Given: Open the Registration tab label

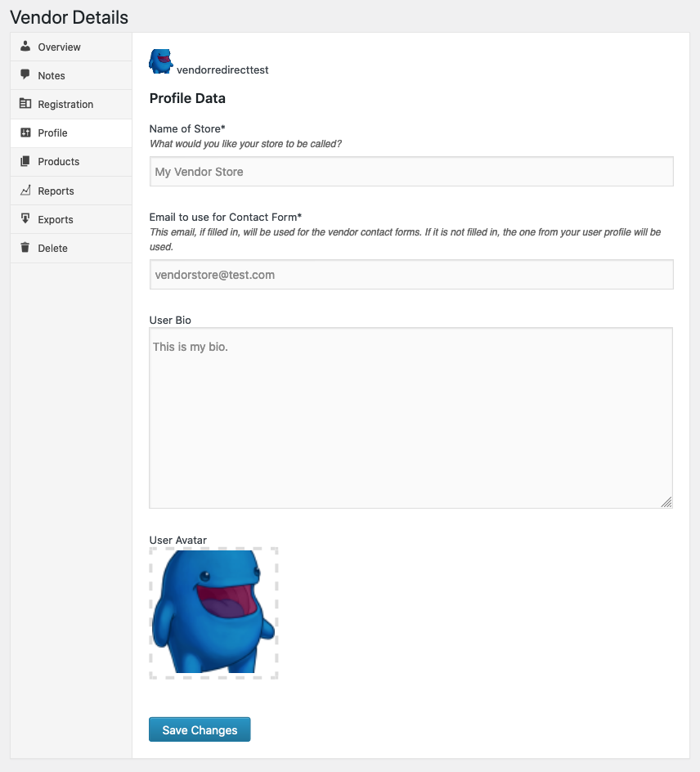Looking at the screenshot, I should click(65, 105).
